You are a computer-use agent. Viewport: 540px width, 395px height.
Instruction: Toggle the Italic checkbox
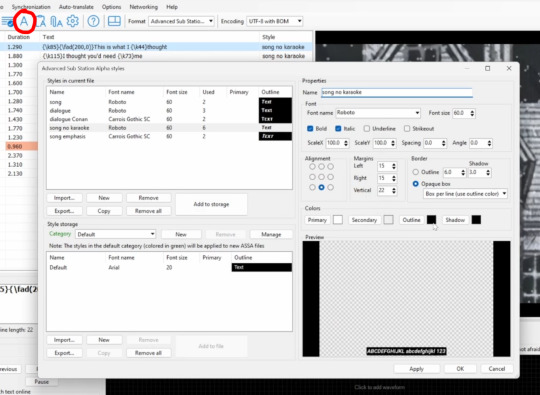[338, 128]
